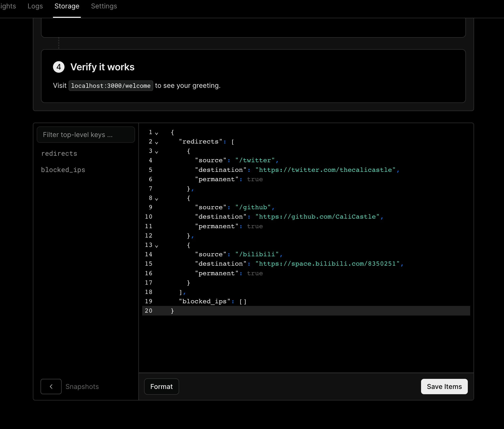This screenshot has width=504, height=429.
Task: Click line number 20 in editor gutter
Action: pos(148,310)
